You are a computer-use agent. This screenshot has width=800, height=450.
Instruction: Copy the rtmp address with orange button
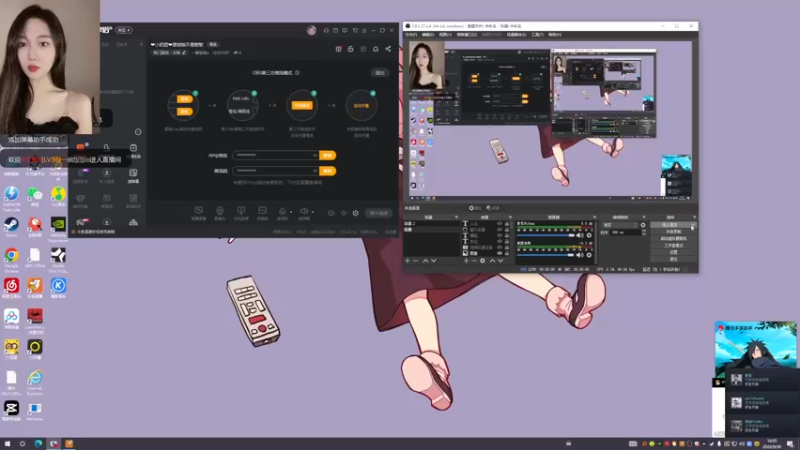pyautogui.click(x=328, y=155)
